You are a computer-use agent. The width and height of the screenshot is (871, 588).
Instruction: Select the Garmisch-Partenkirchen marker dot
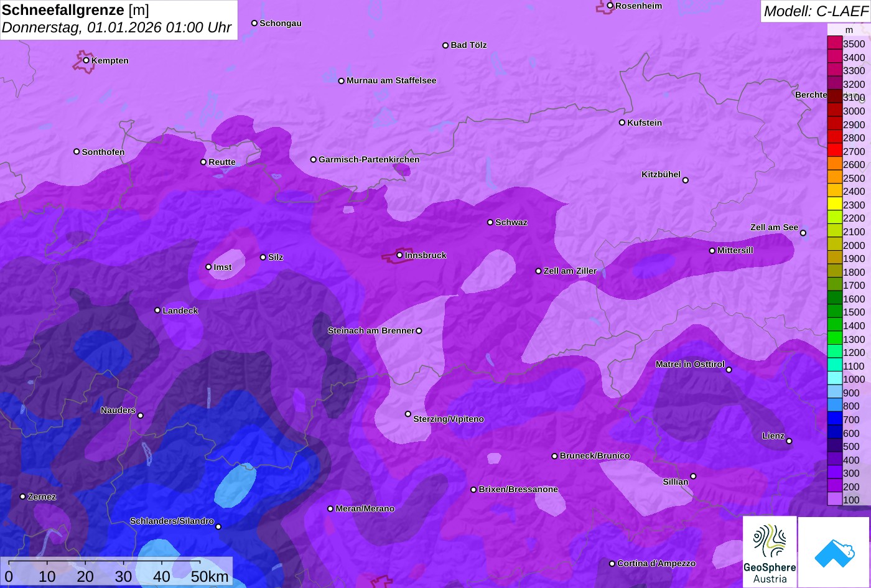314,159
